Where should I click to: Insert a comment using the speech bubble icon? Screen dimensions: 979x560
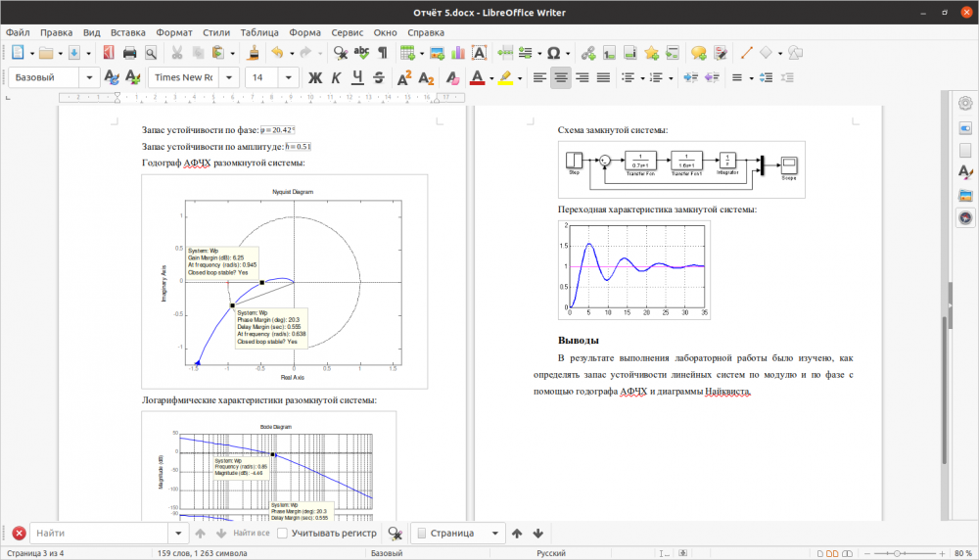tap(698, 53)
